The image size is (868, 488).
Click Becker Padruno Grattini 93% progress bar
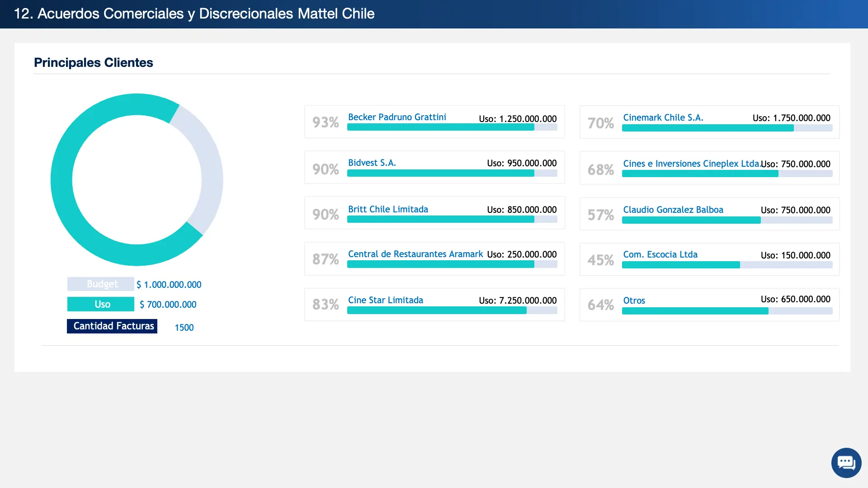tap(441, 127)
